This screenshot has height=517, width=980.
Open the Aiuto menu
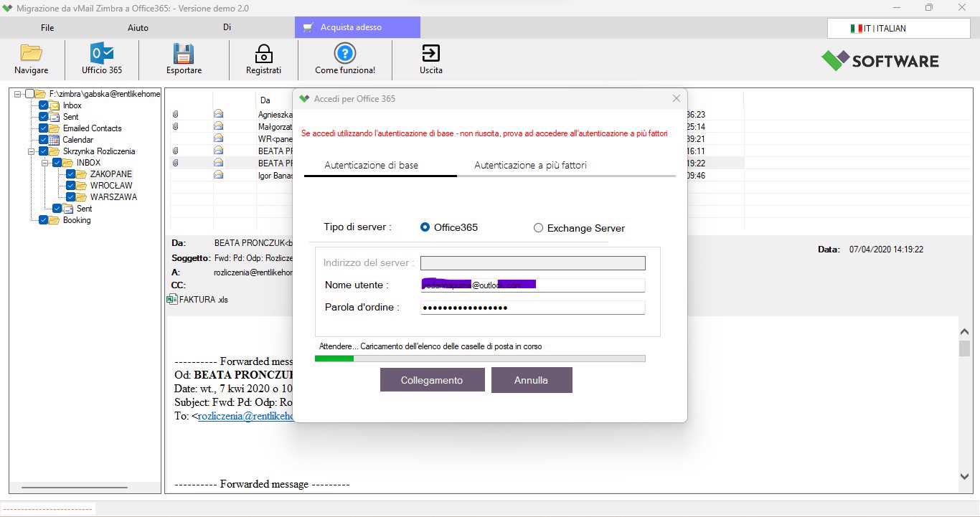pyautogui.click(x=138, y=27)
